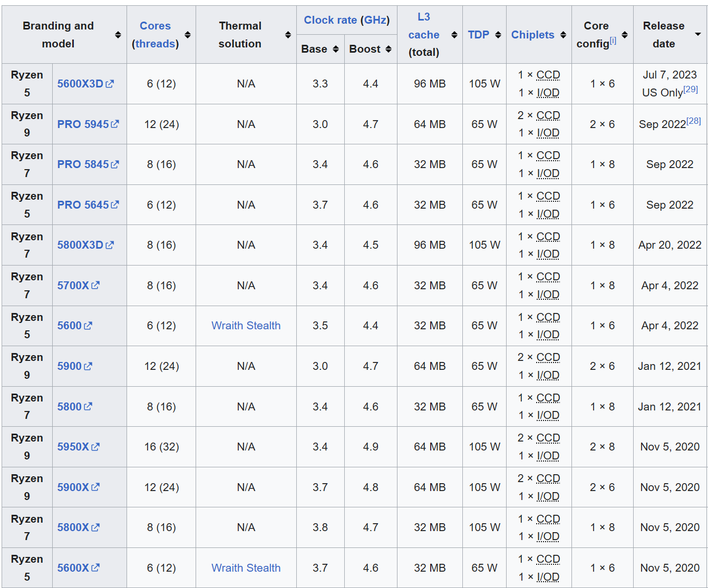Sort by Core config column arrows

click(x=625, y=35)
